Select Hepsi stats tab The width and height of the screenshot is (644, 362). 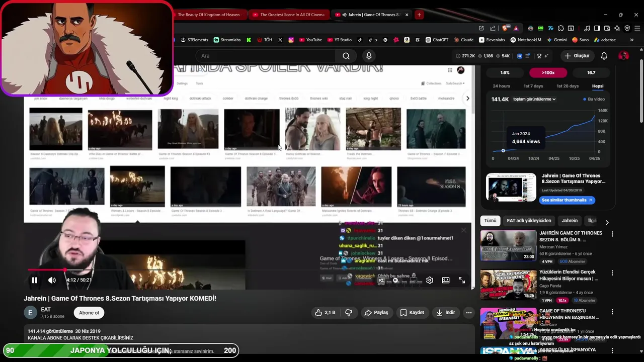pos(598,86)
